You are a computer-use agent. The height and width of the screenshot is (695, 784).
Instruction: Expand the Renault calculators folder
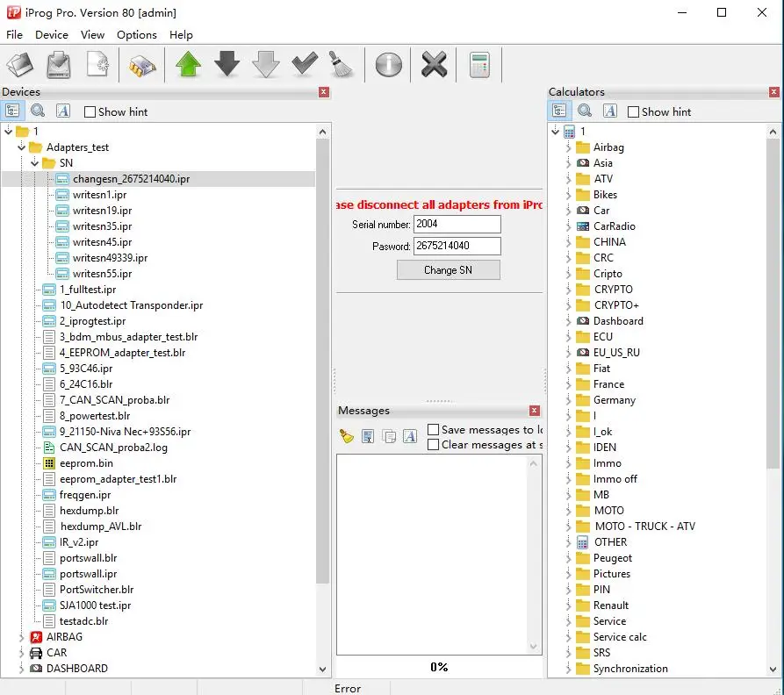569,606
